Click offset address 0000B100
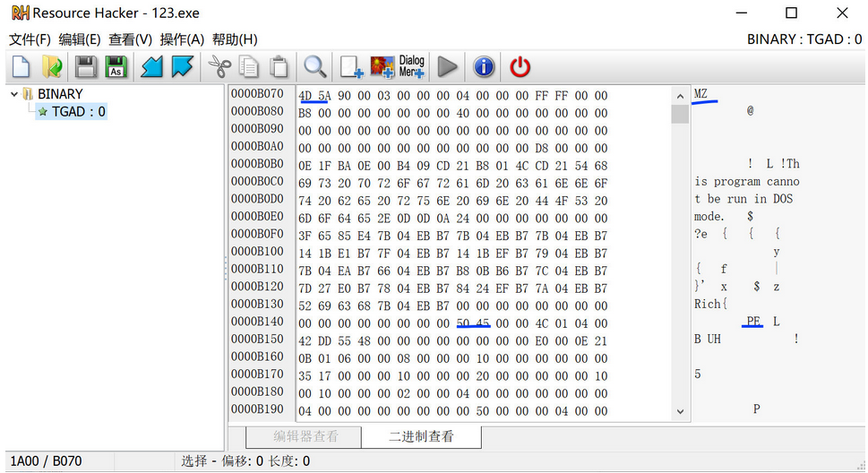868x473 pixels. 257,252
